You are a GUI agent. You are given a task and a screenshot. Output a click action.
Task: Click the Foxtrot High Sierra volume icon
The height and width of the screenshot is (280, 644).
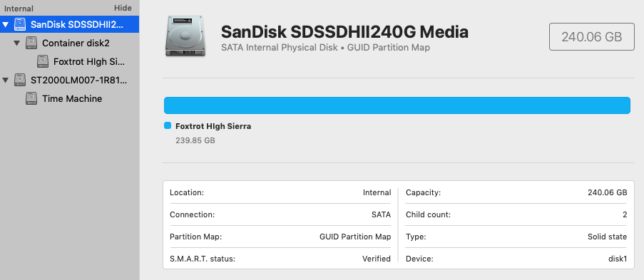pos(43,61)
